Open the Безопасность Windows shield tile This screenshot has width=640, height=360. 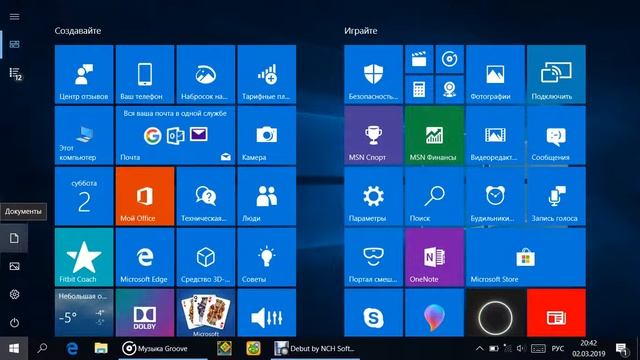click(x=373, y=74)
